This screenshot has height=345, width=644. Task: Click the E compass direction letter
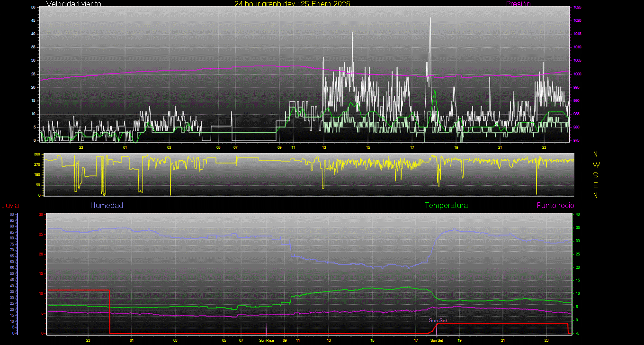pos(595,185)
